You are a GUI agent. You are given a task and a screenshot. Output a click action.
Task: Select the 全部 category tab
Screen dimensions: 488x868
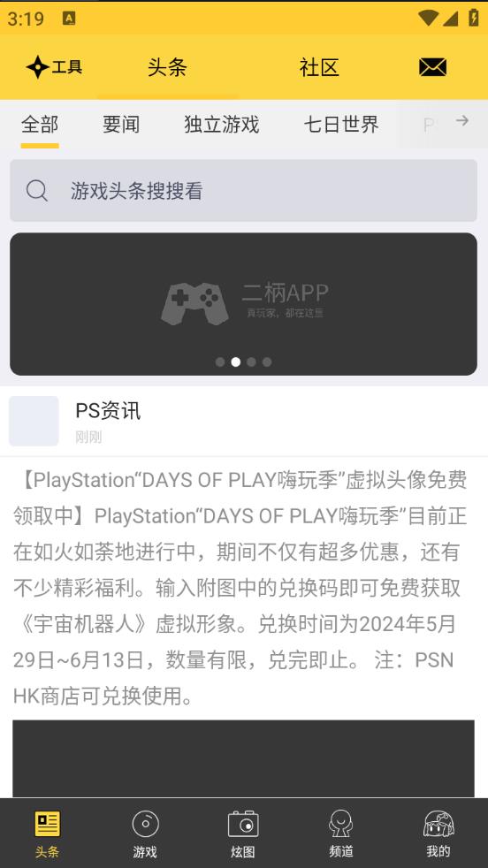coord(40,125)
